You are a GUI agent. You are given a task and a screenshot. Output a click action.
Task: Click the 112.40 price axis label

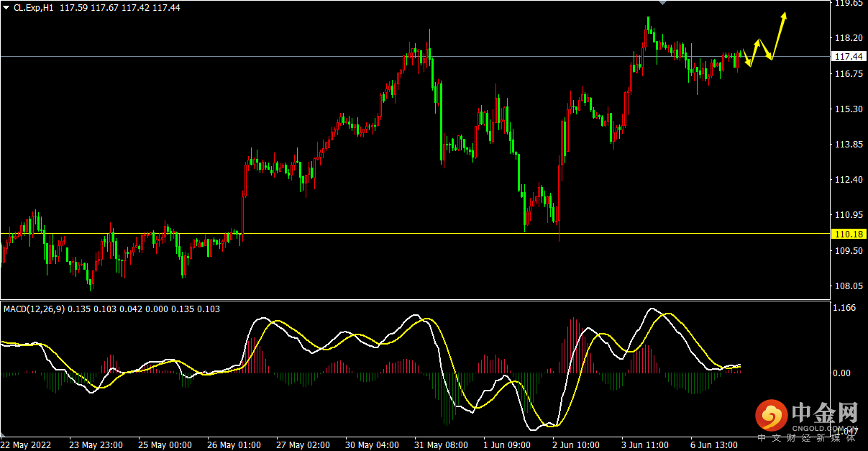point(848,180)
